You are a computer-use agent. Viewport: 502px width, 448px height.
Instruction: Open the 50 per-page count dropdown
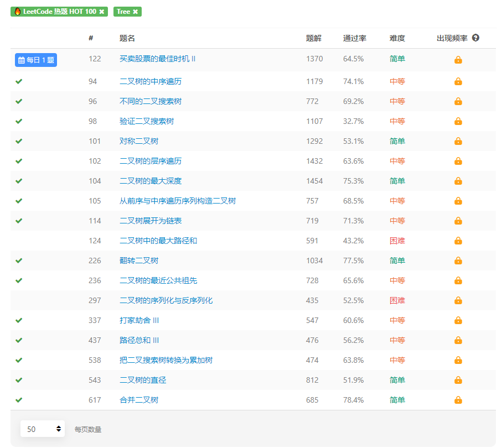[x=43, y=429]
